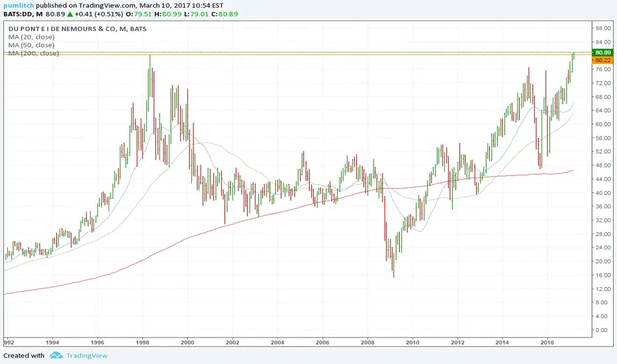Click the 2002 year on time axis

(x=232, y=342)
